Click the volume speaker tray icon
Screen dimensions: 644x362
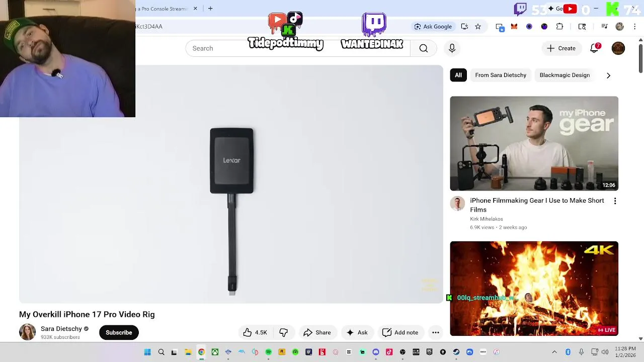[x=605, y=352]
